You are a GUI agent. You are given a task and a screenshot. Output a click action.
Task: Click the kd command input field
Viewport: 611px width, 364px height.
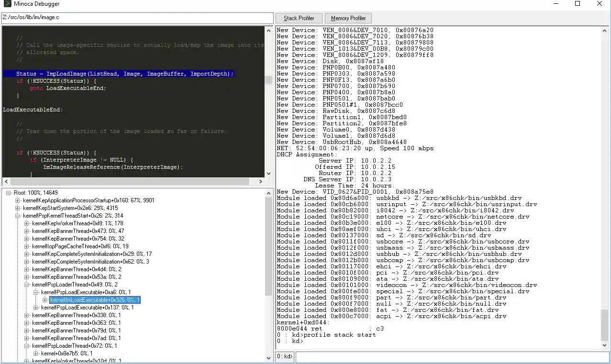tap(450, 356)
